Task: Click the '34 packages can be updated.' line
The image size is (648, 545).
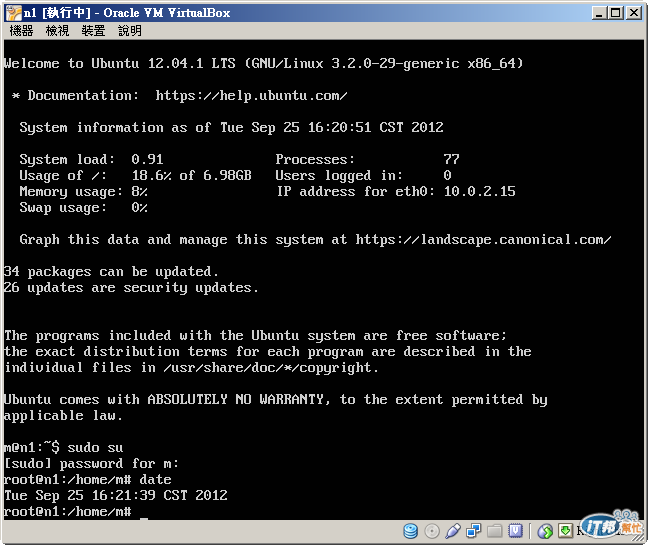Action: tap(111, 271)
